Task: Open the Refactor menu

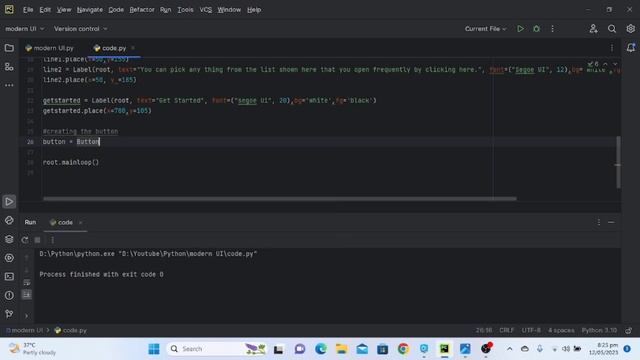Action: coord(142,10)
